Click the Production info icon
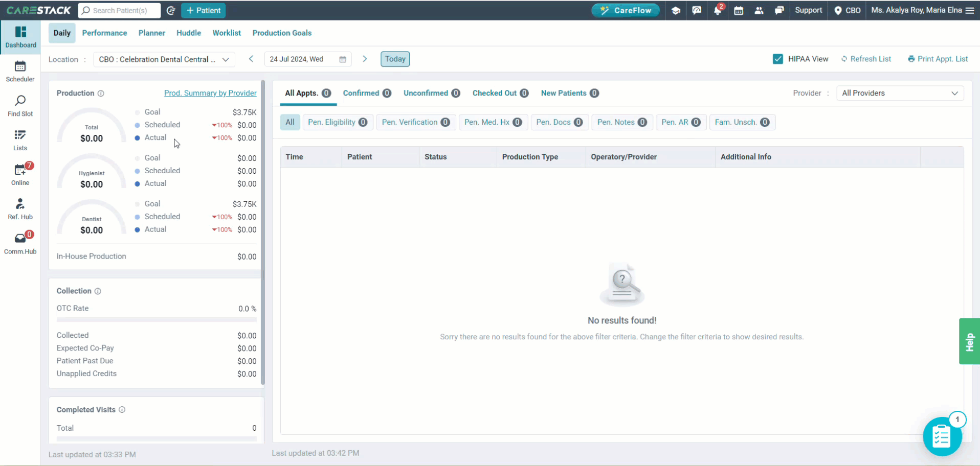Image resolution: width=980 pixels, height=466 pixels. tap(101, 94)
